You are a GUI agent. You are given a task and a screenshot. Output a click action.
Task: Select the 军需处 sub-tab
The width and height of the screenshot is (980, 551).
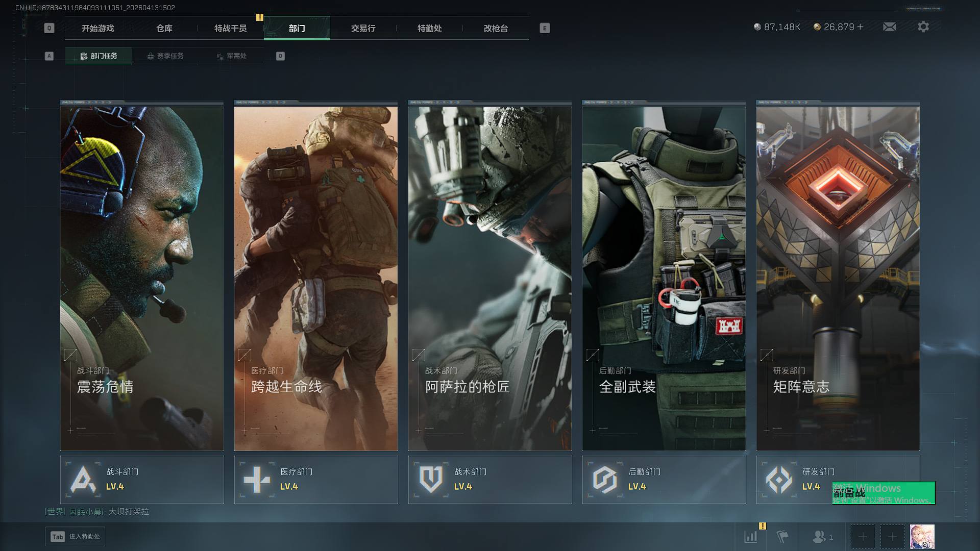[x=231, y=56]
